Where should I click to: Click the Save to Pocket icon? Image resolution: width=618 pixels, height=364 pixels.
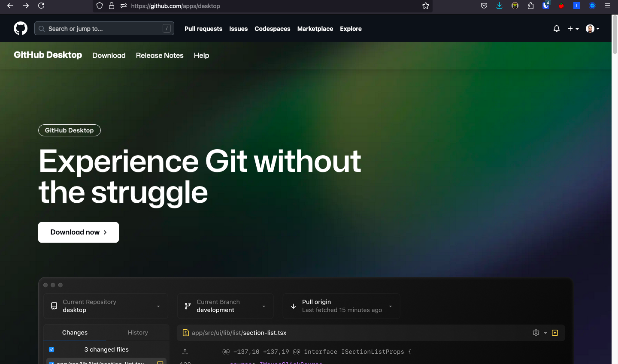click(484, 6)
